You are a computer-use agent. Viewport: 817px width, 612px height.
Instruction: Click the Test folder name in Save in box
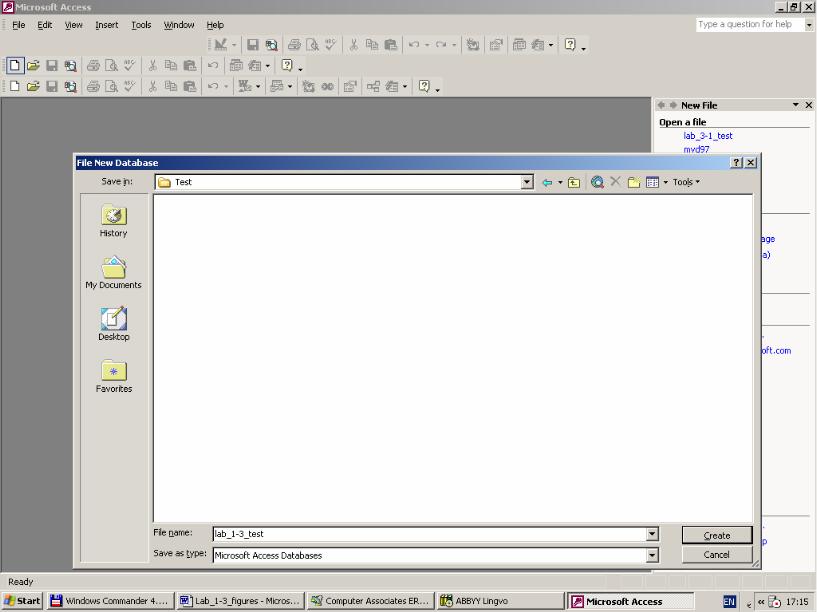pos(183,182)
